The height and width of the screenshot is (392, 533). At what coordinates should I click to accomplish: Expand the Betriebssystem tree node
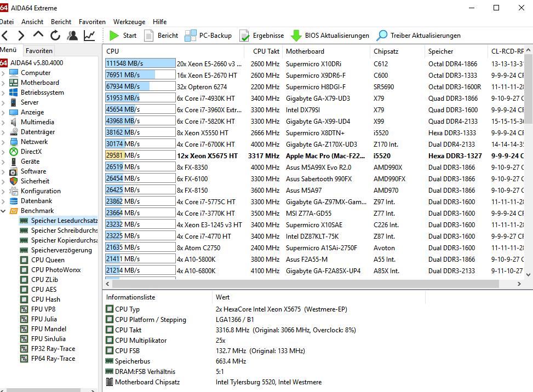(x=3, y=93)
